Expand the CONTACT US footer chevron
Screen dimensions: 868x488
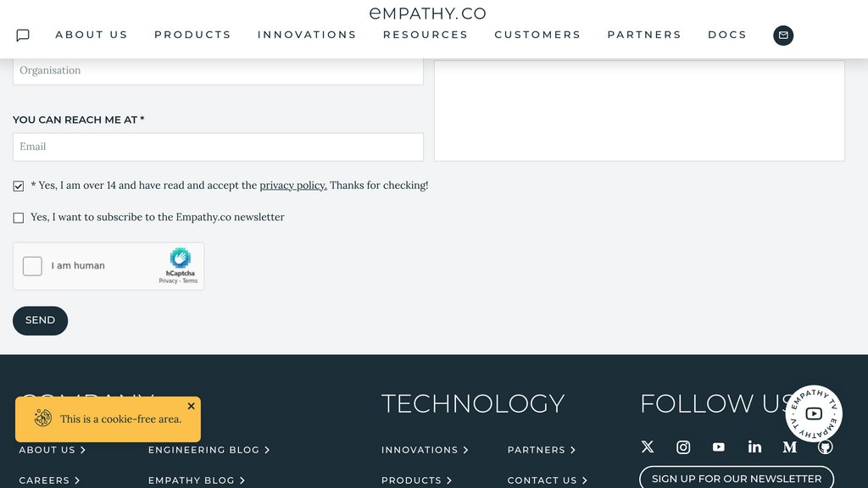[585, 480]
